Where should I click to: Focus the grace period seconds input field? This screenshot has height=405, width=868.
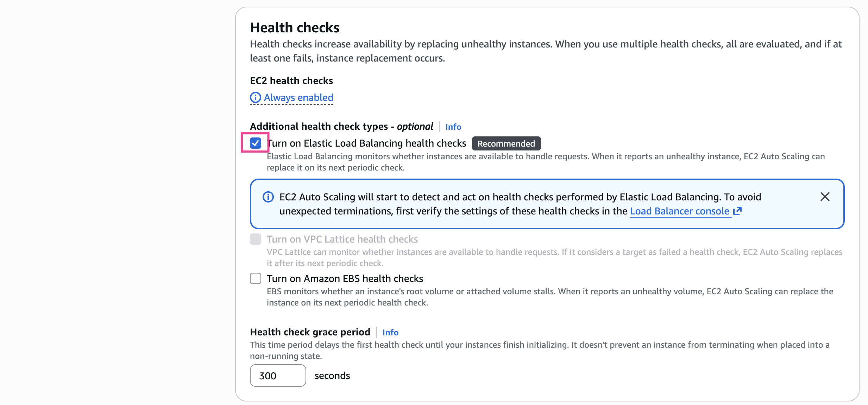278,375
